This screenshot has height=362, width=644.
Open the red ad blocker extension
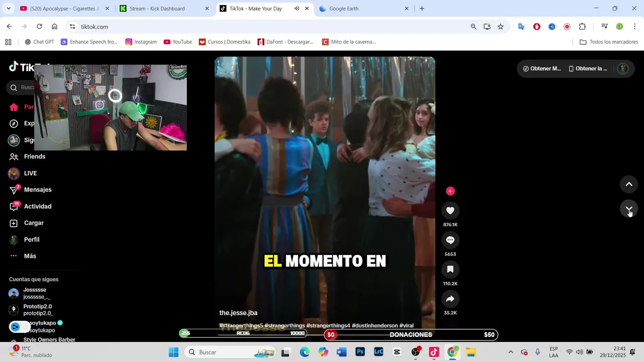coord(537,27)
